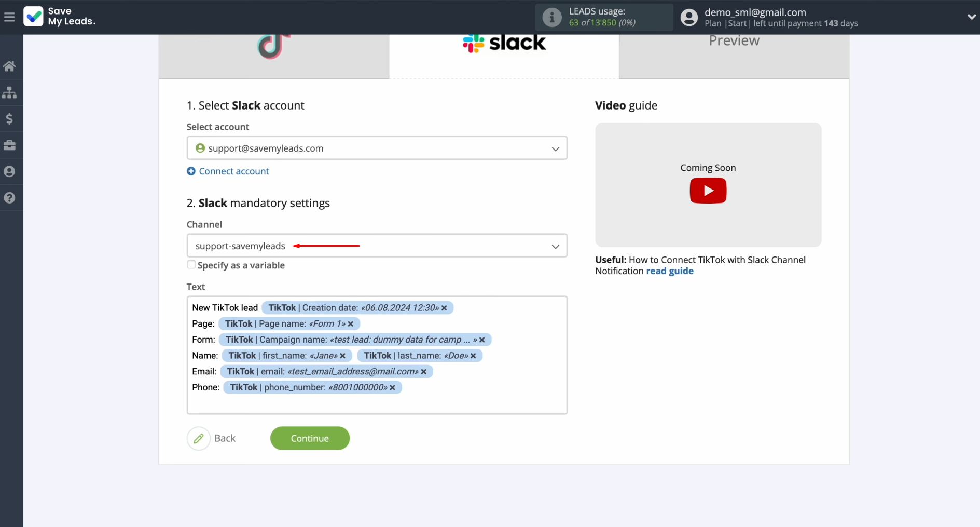This screenshot has height=527, width=980.
Task: Remove the last_name variable tag
Action: click(x=473, y=356)
